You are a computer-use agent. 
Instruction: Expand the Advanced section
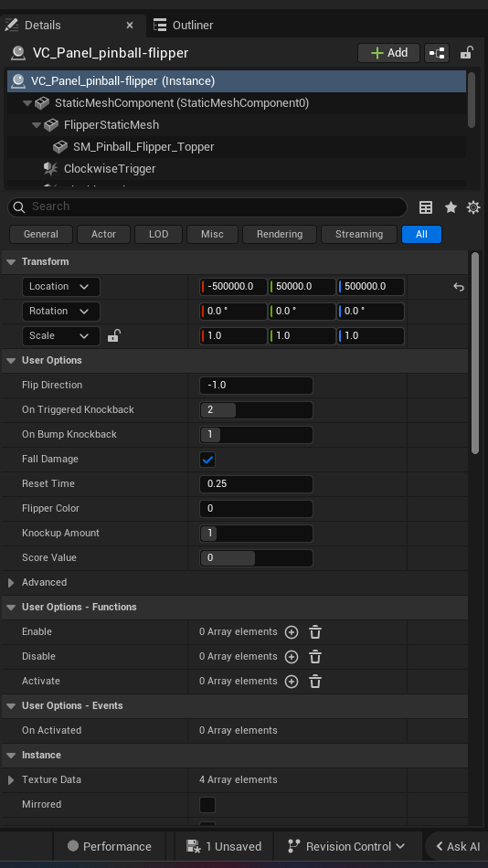pos(11,582)
